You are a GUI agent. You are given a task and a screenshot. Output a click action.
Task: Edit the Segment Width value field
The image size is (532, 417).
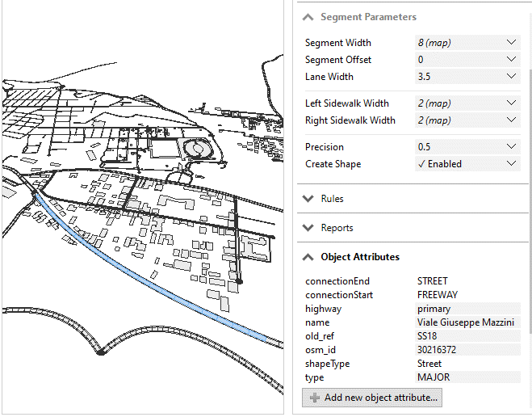tap(456, 42)
